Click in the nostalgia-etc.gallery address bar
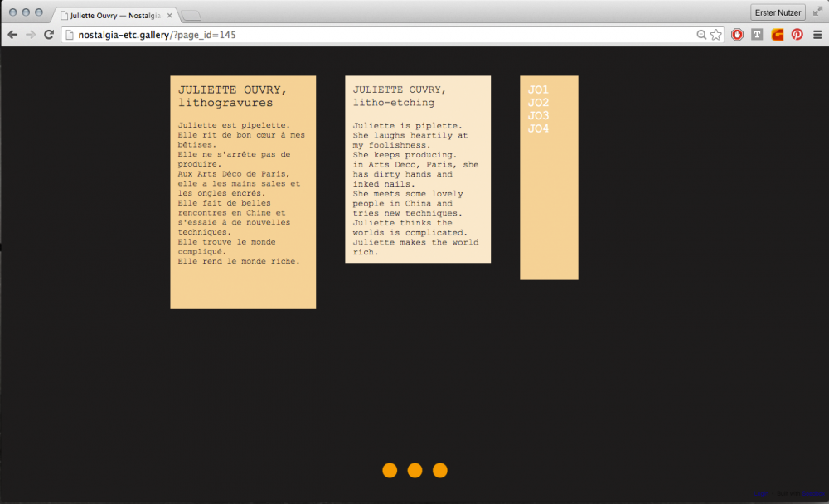 pyautogui.click(x=373, y=35)
